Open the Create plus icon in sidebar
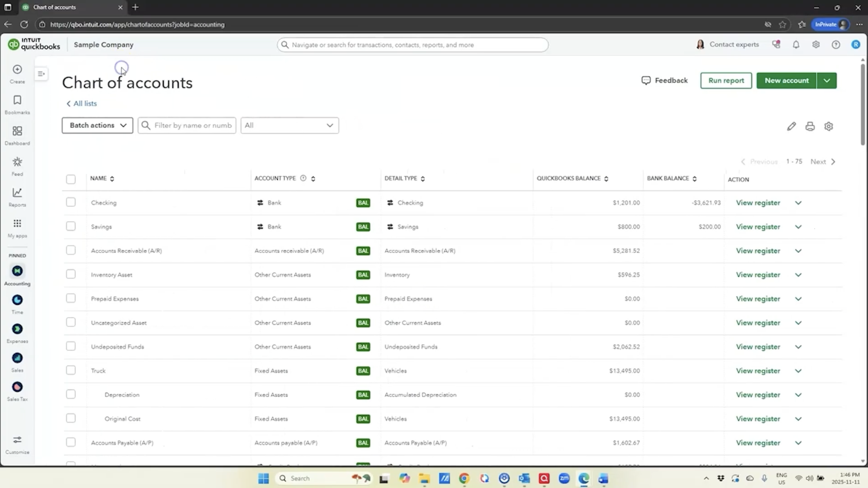The height and width of the screenshot is (488, 868). [x=17, y=70]
